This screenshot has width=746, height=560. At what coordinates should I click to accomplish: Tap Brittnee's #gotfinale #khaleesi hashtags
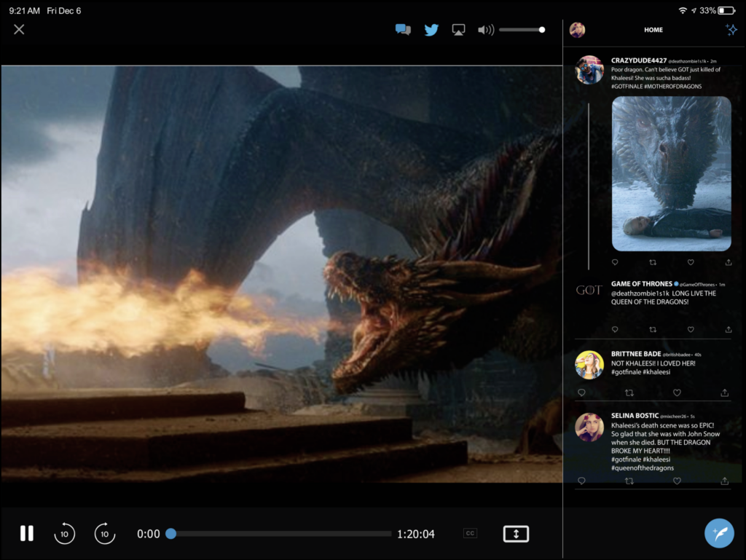click(641, 372)
